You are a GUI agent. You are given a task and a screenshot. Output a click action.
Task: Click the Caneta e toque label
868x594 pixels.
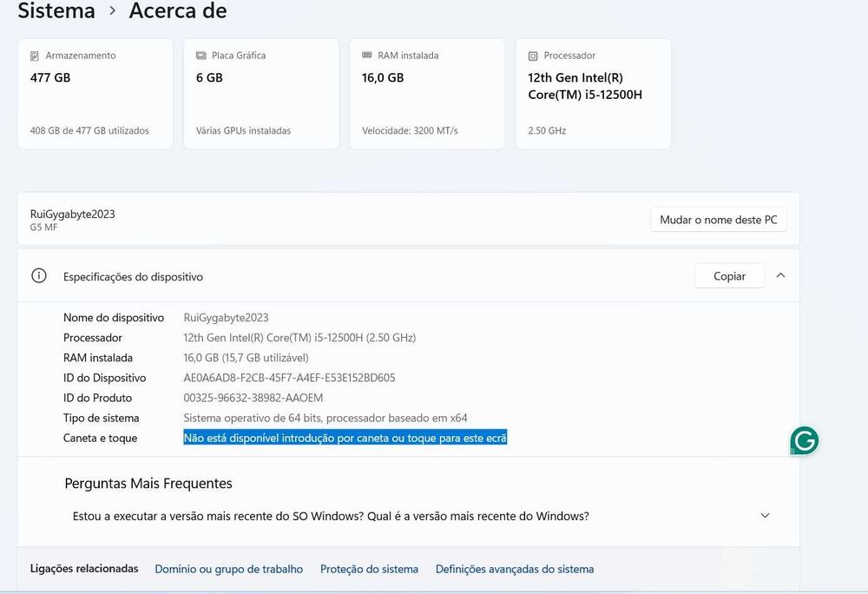pos(100,438)
